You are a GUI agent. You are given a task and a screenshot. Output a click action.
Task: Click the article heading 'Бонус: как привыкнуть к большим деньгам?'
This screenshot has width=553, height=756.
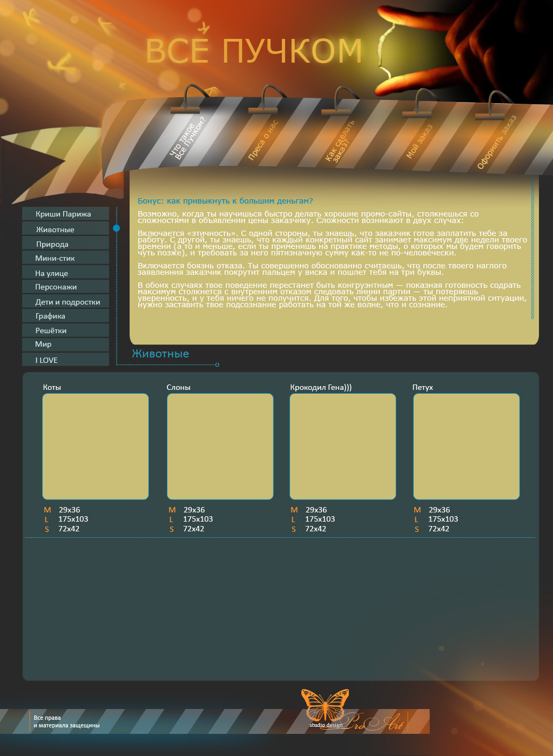coord(225,201)
